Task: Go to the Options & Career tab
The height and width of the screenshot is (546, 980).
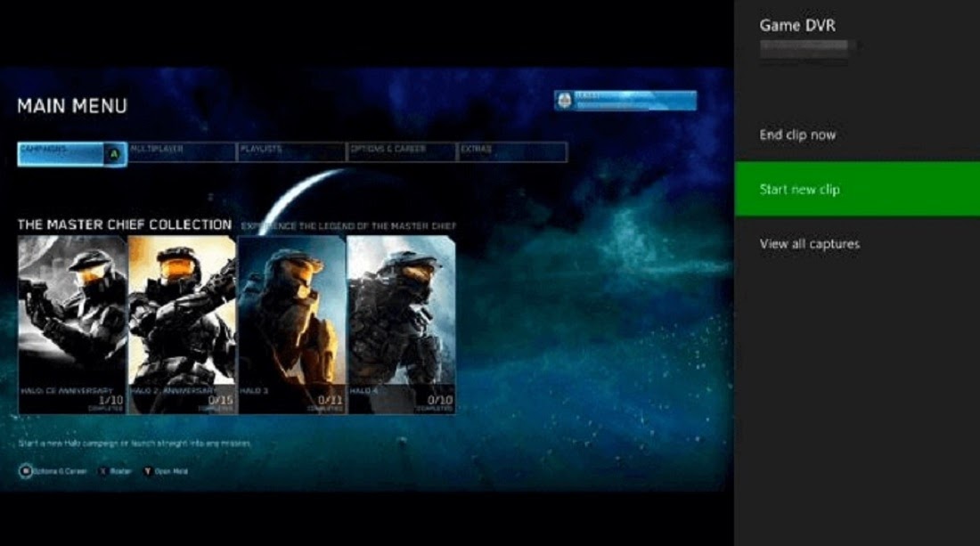Action: click(x=401, y=151)
